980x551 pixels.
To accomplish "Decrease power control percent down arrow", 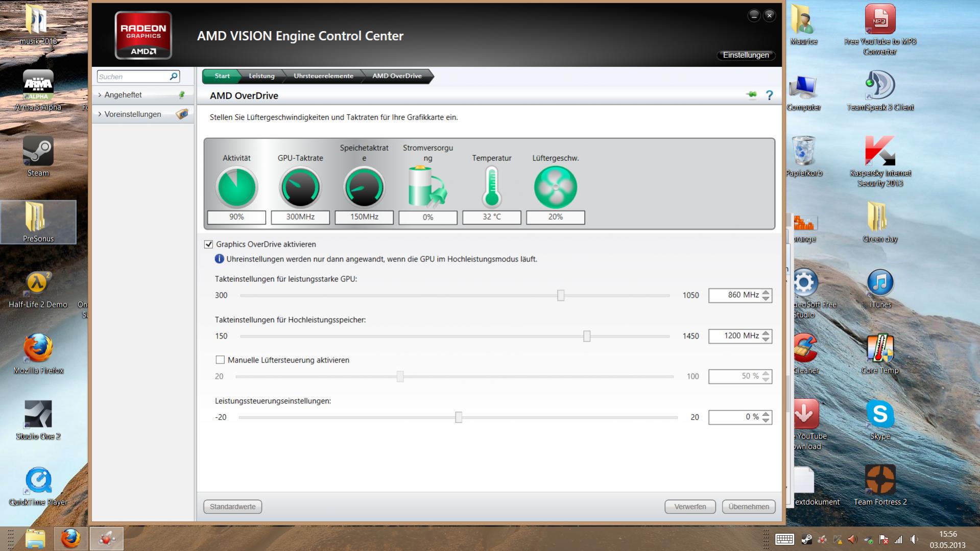I will pos(766,420).
